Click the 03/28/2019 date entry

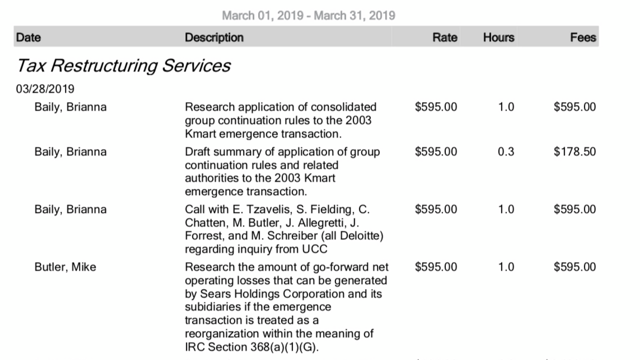coord(45,89)
